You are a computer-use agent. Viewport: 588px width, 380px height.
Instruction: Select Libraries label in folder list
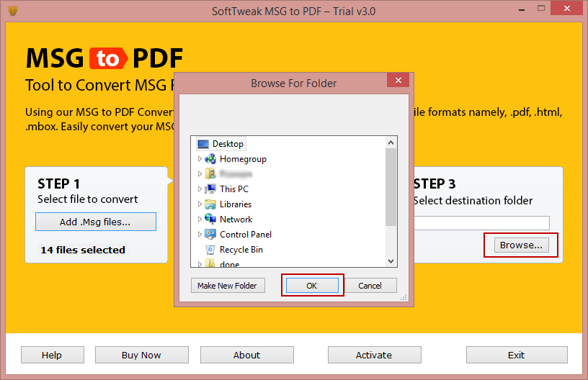(x=236, y=204)
